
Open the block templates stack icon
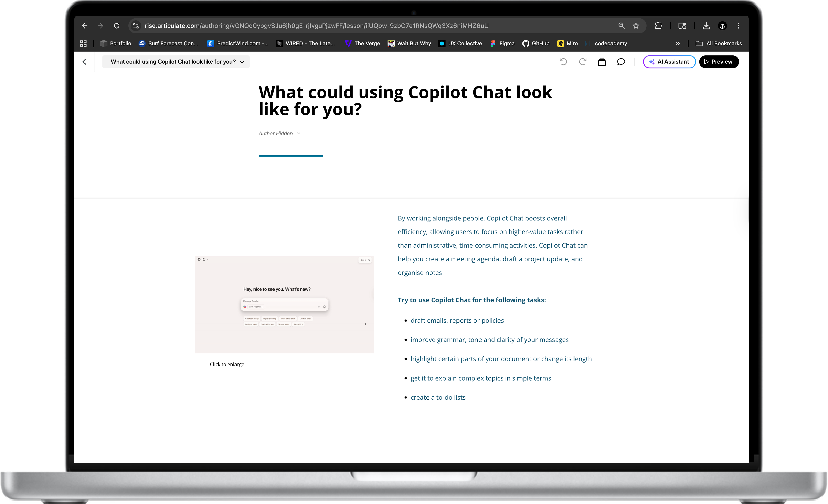[x=602, y=62]
